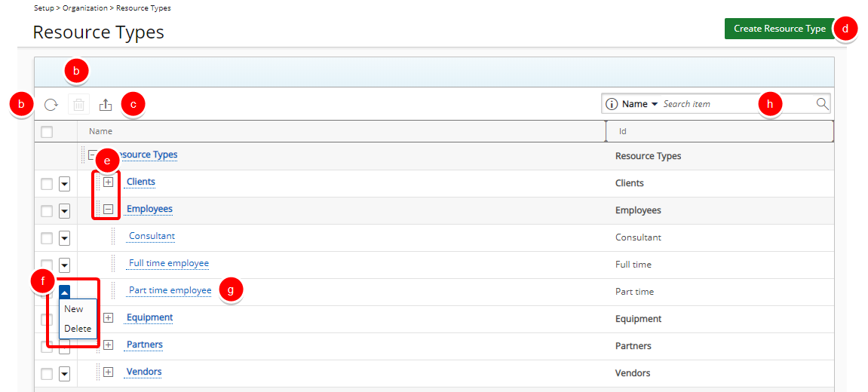Viewport: 868px width, 392px height.
Task: Click the drag handle next to Consultant
Action: (x=113, y=237)
